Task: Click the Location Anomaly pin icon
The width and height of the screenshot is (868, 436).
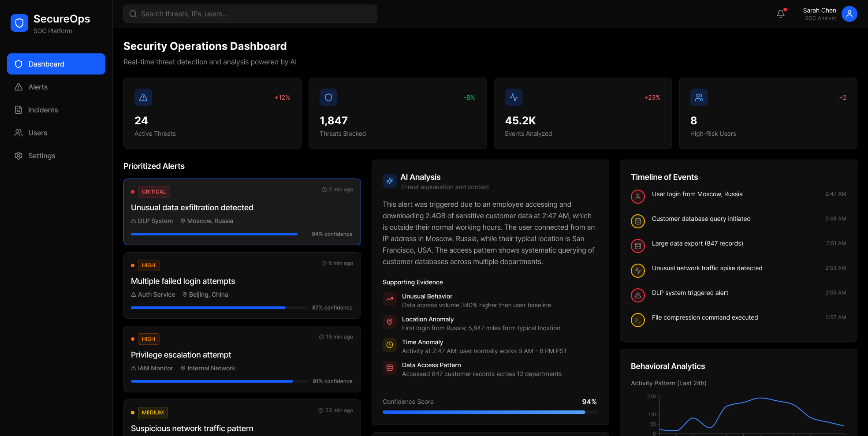Action: (390, 322)
